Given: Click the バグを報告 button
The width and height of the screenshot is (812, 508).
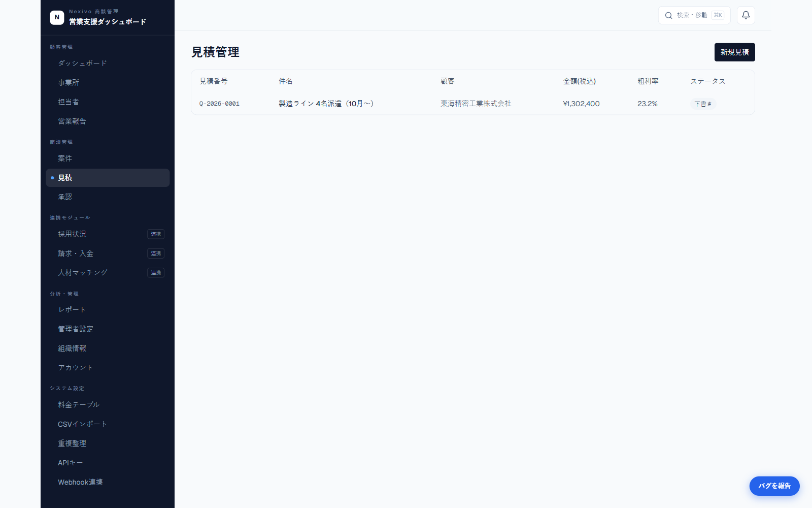Looking at the screenshot, I should [x=774, y=486].
